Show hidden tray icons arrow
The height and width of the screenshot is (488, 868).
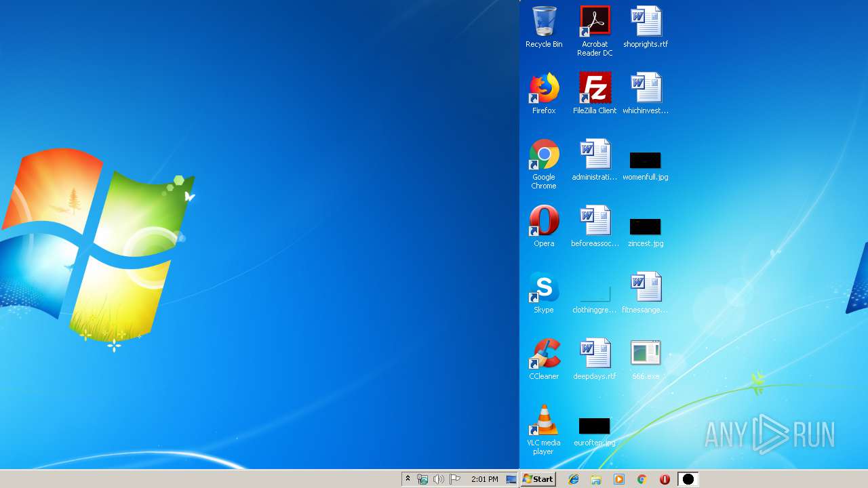(408, 479)
